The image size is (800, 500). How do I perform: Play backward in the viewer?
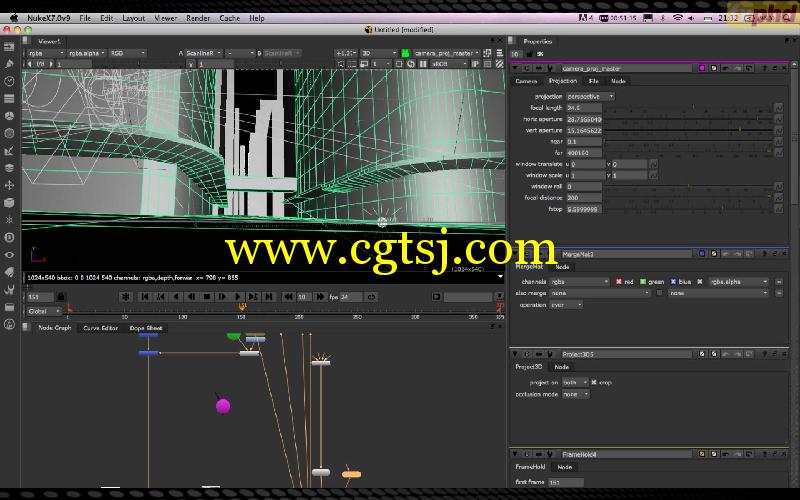(x=176, y=296)
